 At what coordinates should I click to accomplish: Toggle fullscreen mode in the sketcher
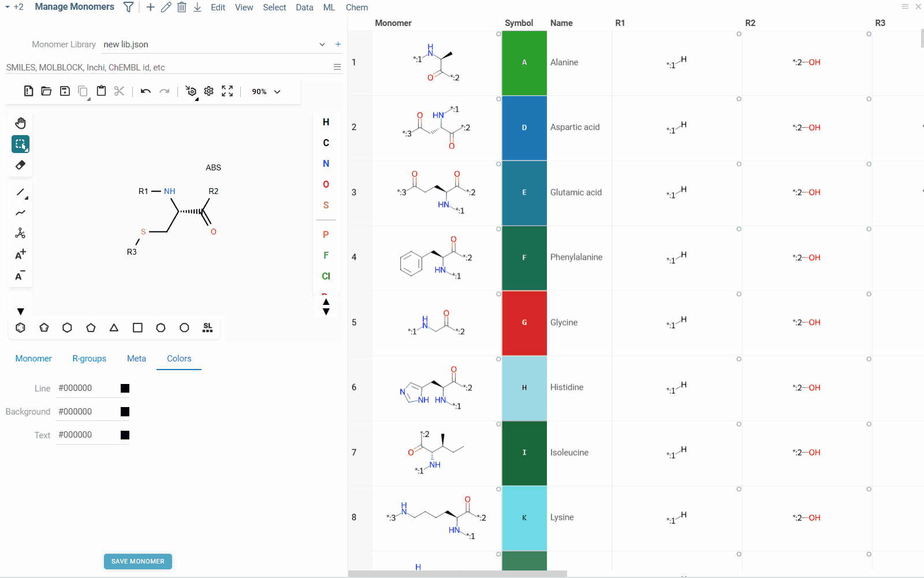click(x=227, y=91)
